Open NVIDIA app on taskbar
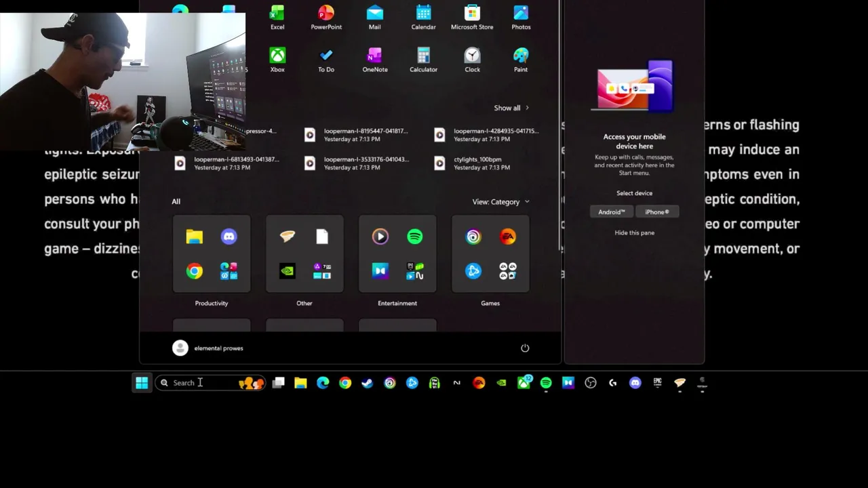 tap(501, 383)
